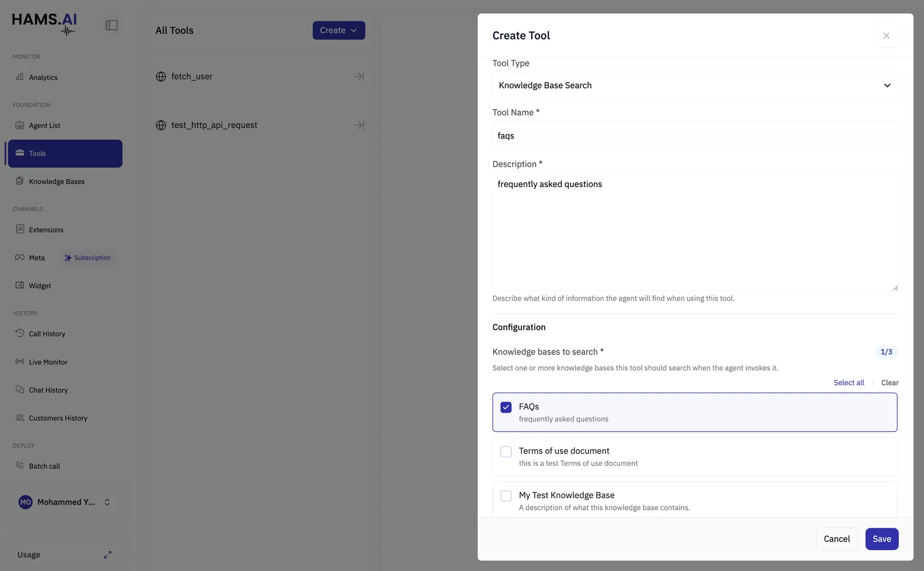Click the Customers History people icon
Image resolution: width=924 pixels, height=571 pixels.
20,417
